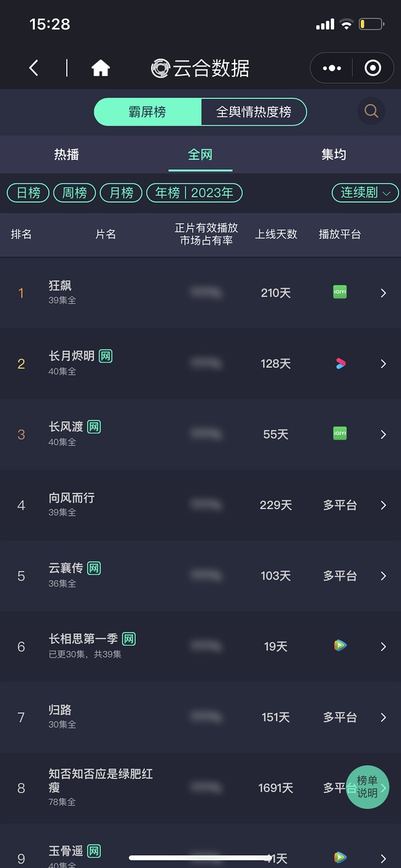Tap the back arrow icon

pos(33,68)
